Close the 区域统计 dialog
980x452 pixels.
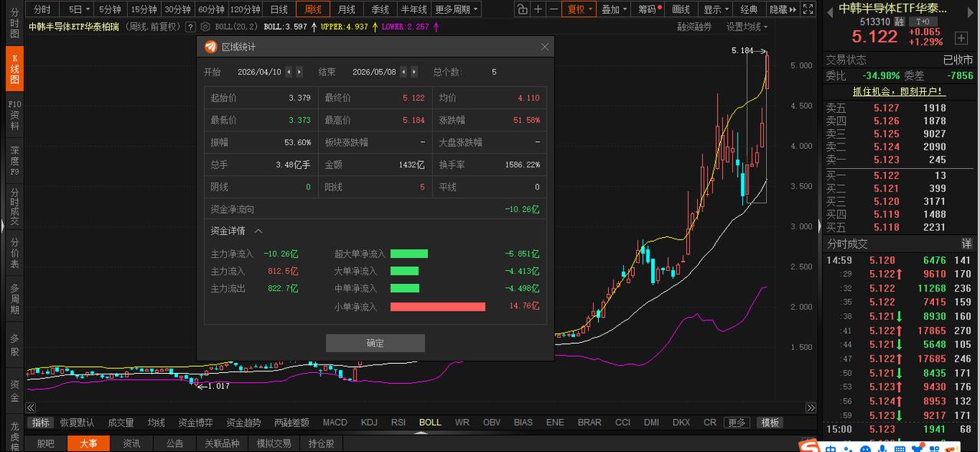click(544, 47)
